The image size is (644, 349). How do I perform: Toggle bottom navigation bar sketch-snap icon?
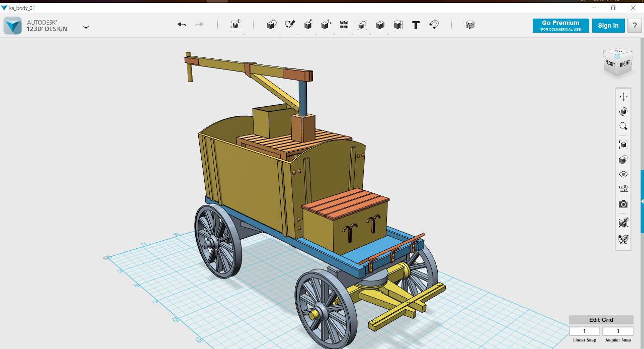(x=623, y=239)
